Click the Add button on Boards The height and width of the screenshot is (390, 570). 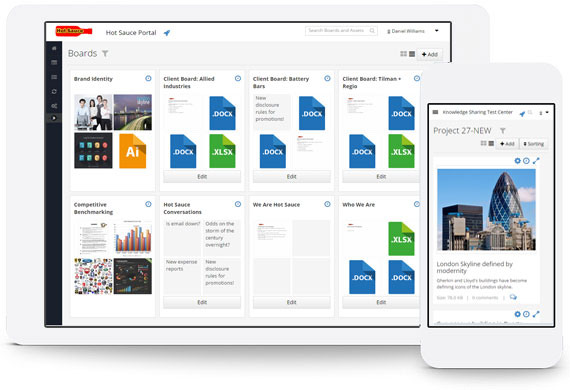coord(430,54)
